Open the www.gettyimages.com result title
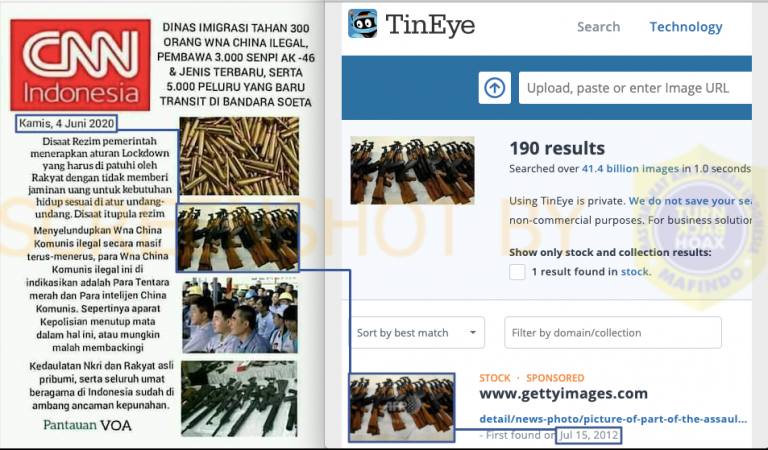 coord(563,393)
